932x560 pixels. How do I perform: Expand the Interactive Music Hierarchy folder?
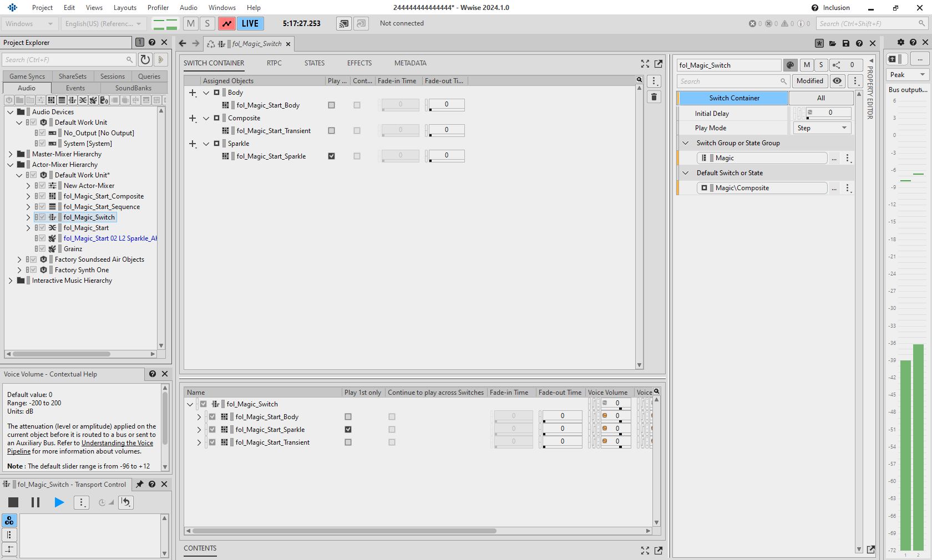(x=11, y=281)
